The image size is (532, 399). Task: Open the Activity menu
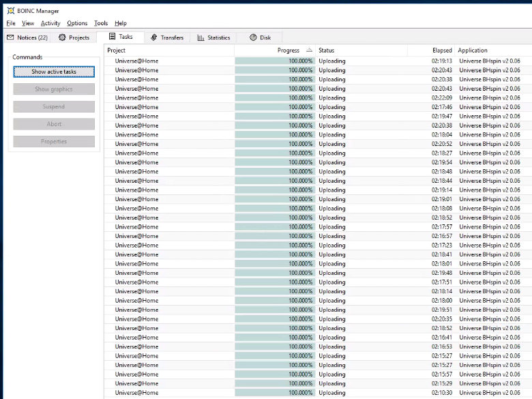[50, 23]
